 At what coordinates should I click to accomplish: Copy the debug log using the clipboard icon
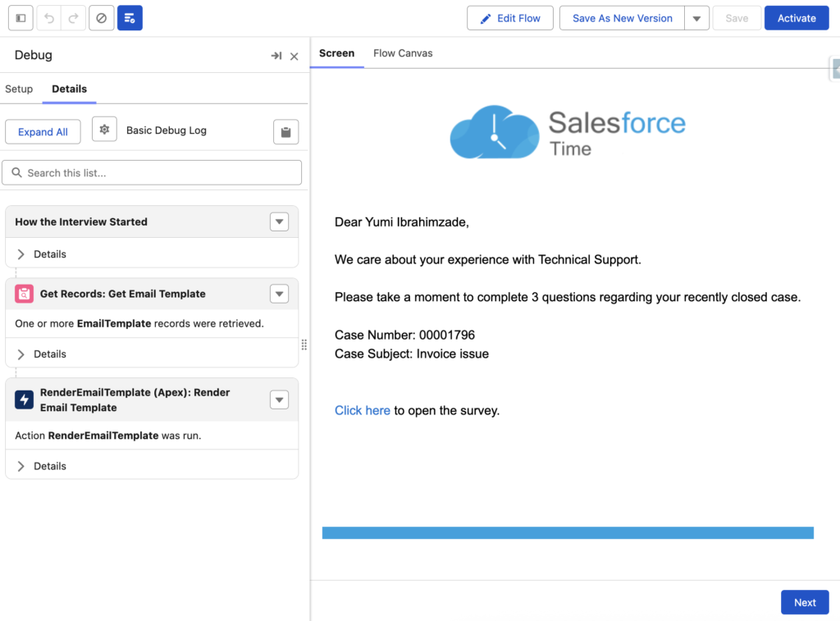285,131
